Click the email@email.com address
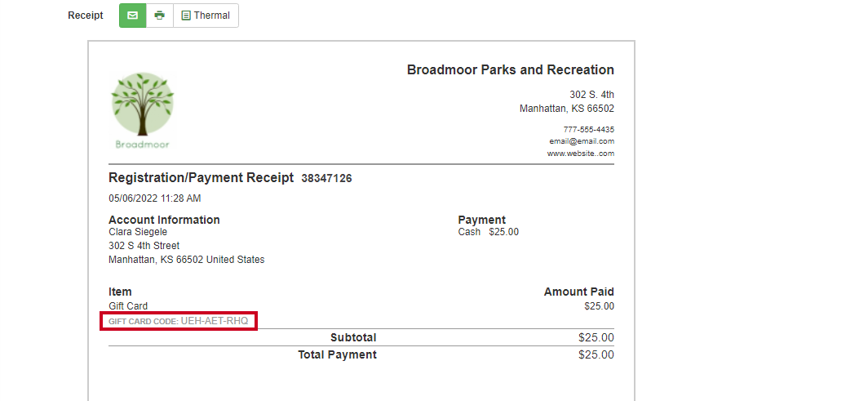This screenshot has height=401, width=868. point(582,141)
